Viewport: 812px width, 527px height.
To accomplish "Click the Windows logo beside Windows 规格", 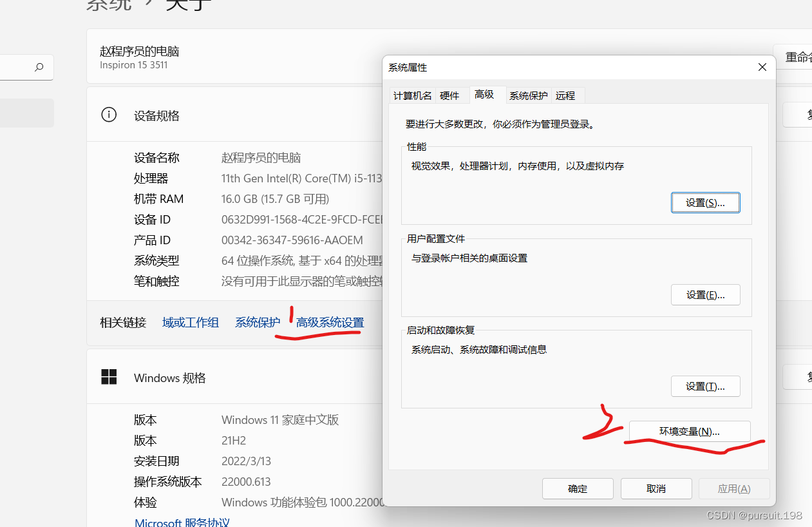I will [x=109, y=378].
